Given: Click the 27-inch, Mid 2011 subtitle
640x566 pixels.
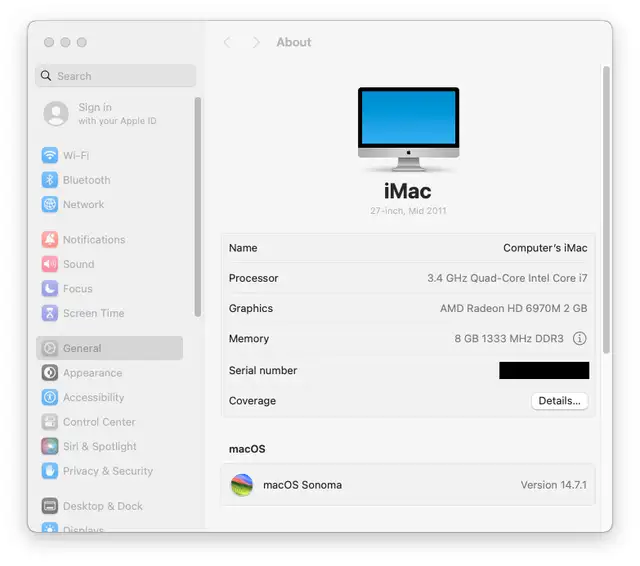Looking at the screenshot, I should point(408,211).
